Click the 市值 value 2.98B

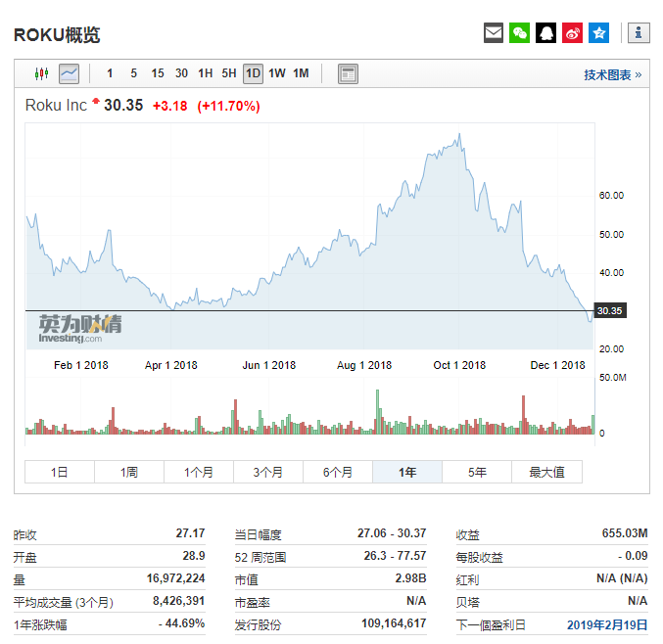[410, 578]
